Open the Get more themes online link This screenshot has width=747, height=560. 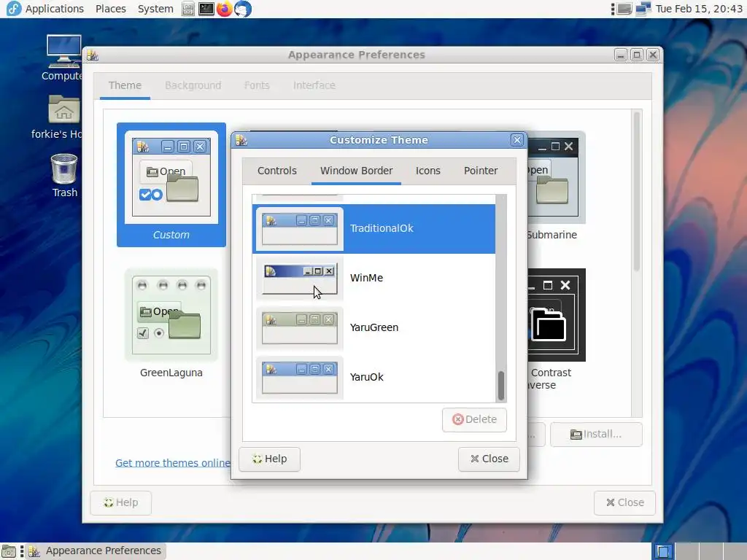point(173,463)
